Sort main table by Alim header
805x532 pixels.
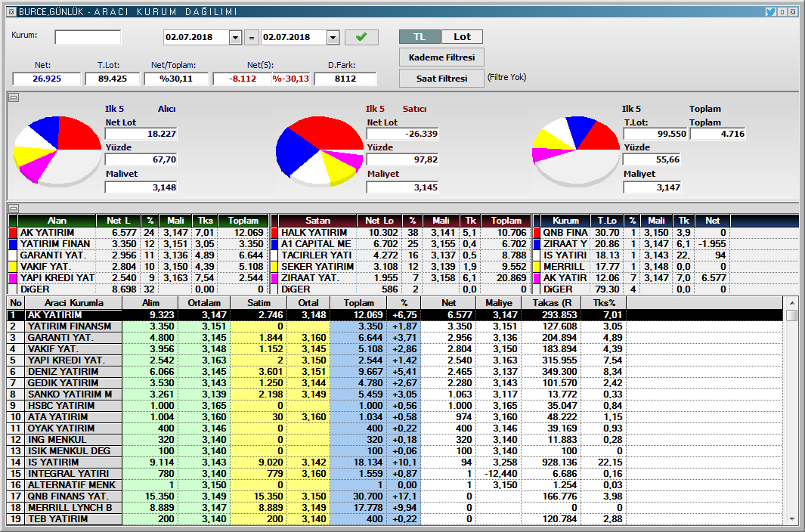(x=150, y=303)
